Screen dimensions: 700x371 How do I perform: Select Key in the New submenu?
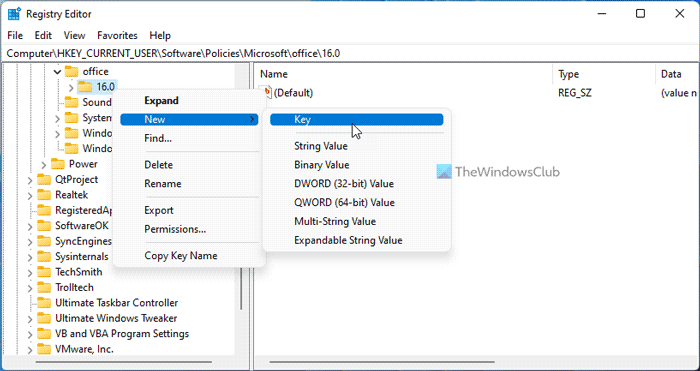[x=357, y=119]
